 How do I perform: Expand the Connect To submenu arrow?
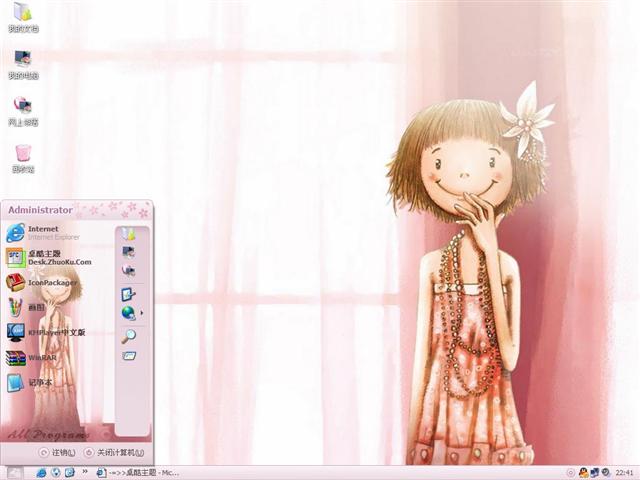(142, 313)
